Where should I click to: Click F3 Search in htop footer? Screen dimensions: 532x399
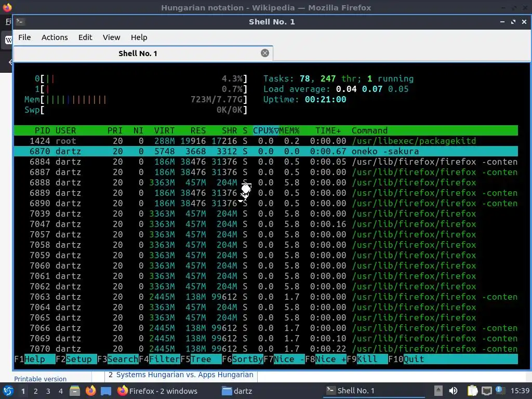coord(118,359)
